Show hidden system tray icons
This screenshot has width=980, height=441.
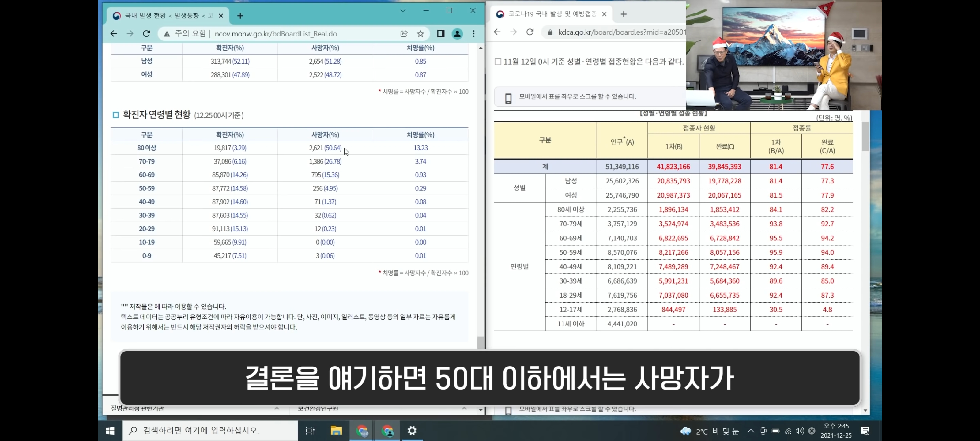(x=750, y=430)
